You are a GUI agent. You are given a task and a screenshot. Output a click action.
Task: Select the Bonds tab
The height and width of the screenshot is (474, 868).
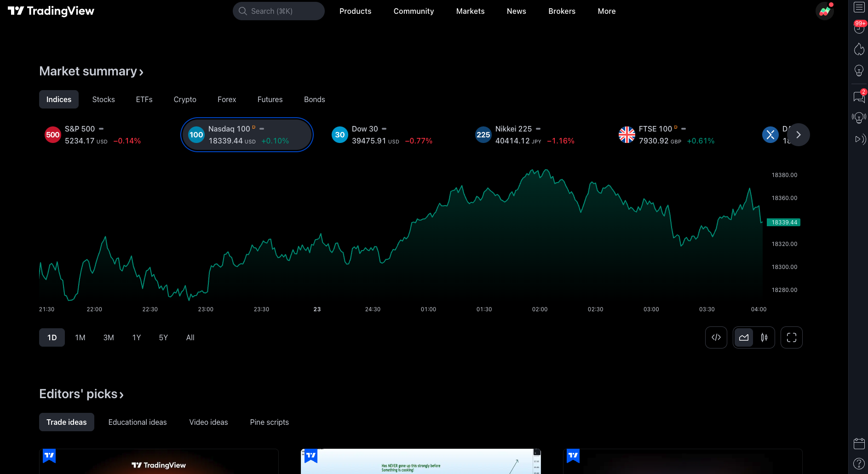click(315, 99)
